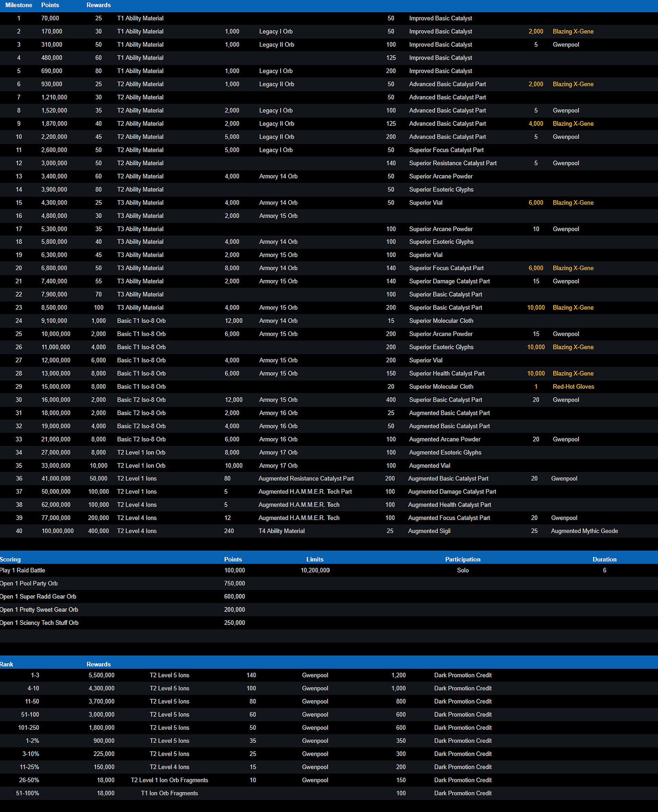Click the Limits column header
Image resolution: width=658 pixels, height=812 pixels.
click(315, 559)
